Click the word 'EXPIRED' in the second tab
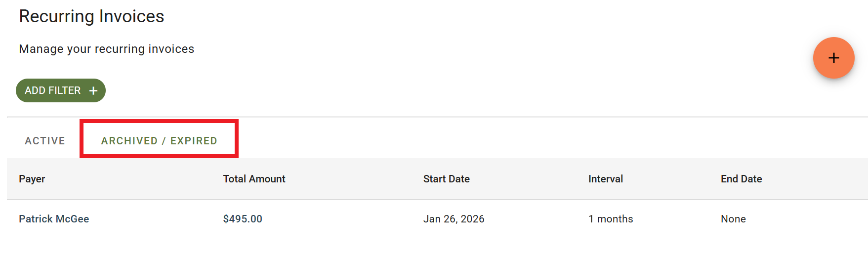The height and width of the screenshot is (260, 868). pyautogui.click(x=194, y=141)
